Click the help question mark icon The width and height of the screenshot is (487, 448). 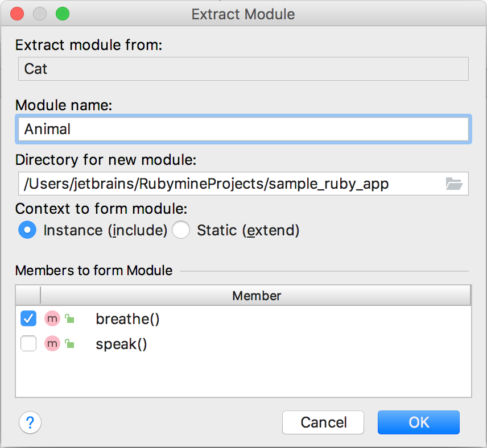[x=30, y=422]
